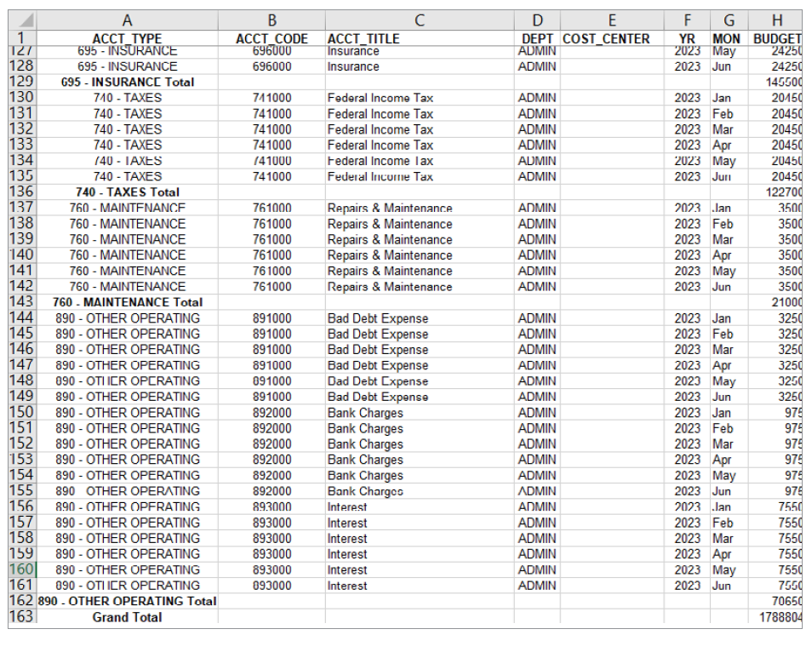Click the COST_CENTER header cell
Screen dimensions: 812x652
pos(612,39)
